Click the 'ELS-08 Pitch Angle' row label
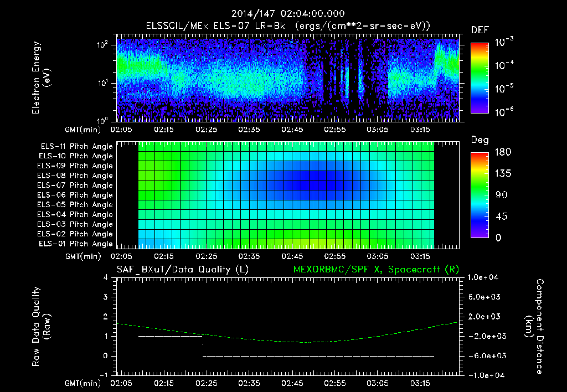Screen dimensions: 567x392 [75, 176]
